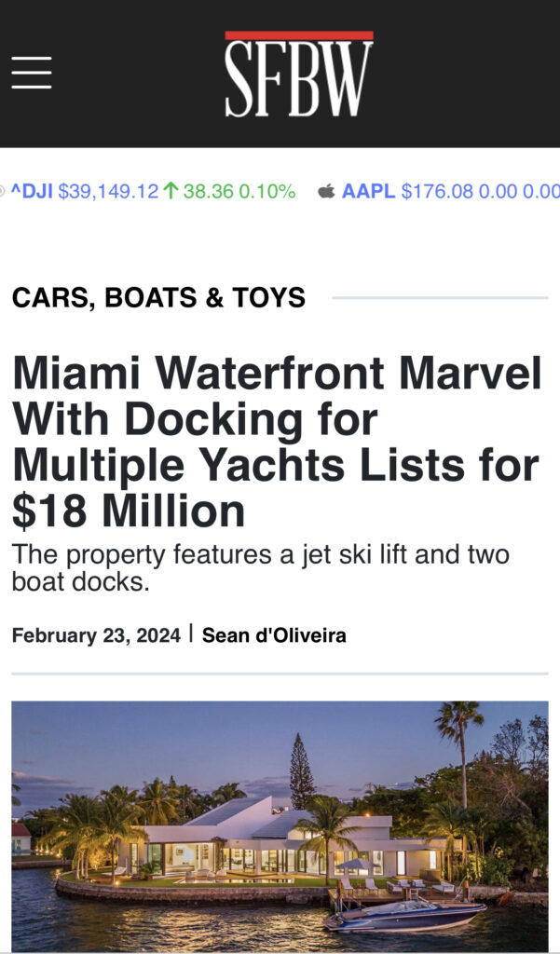Click the jet ski lift subtitle text
The height and width of the screenshot is (954, 560).
(261, 567)
